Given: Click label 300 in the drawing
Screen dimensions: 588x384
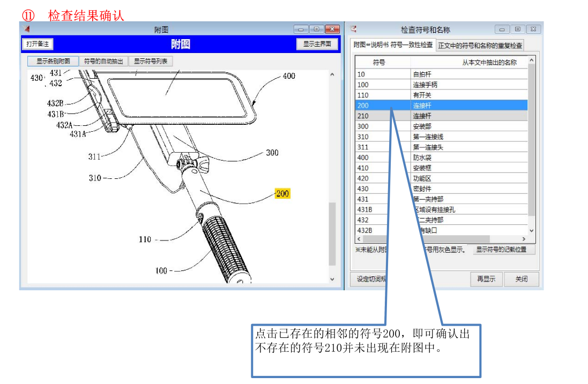Looking at the screenshot, I should 272,153.
